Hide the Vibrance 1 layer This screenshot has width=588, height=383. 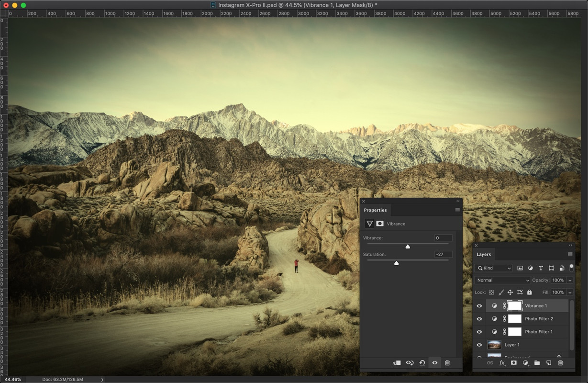click(479, 305)
